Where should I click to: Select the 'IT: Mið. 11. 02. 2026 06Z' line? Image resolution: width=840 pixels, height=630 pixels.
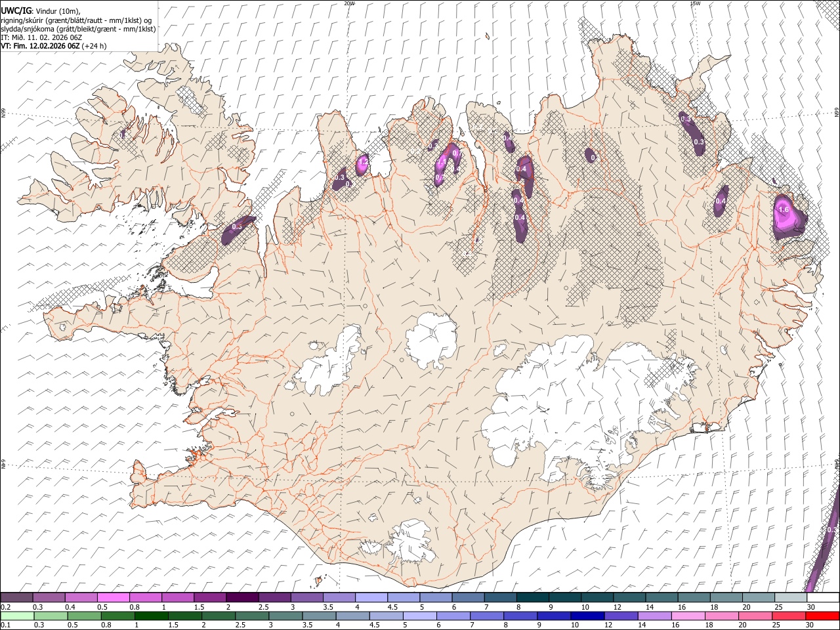[x=41, y=37]
